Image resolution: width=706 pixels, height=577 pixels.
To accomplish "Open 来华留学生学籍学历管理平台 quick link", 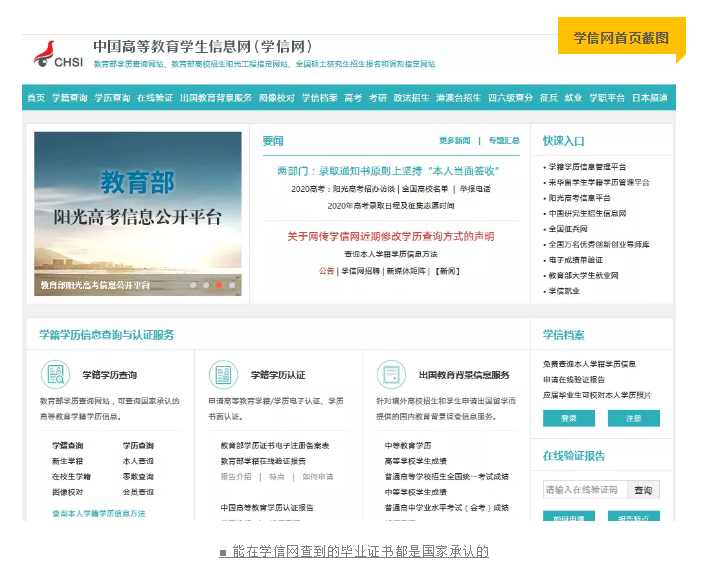I will [x=599, y=182].
